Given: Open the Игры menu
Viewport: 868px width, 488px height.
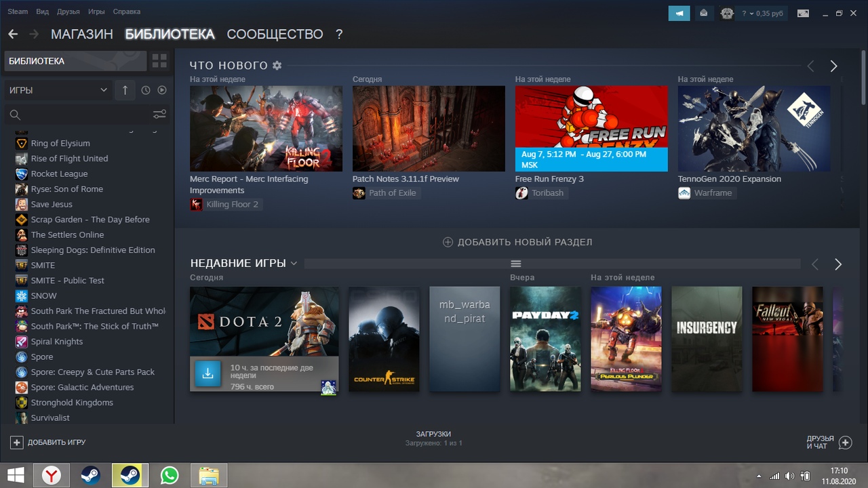Looking at the screenshot, I should click(x=96, y=12).
